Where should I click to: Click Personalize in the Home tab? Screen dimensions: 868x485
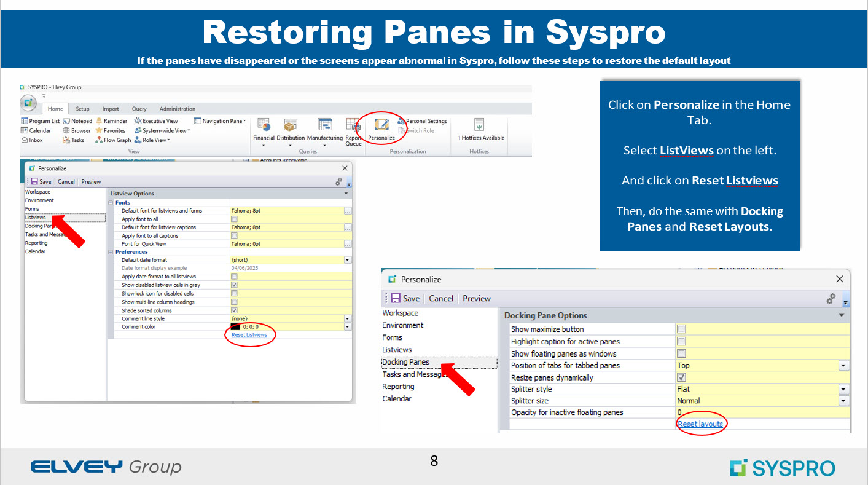[381, 129]
